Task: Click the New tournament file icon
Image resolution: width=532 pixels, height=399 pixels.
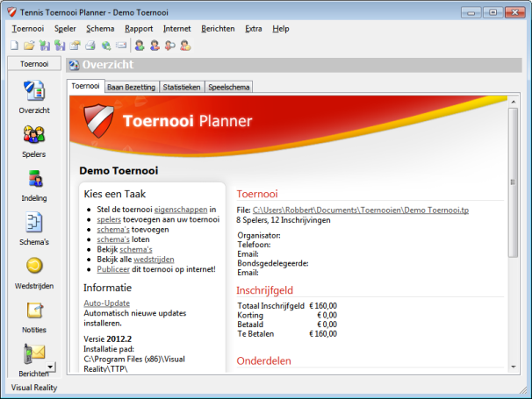Action: [14, 46]
